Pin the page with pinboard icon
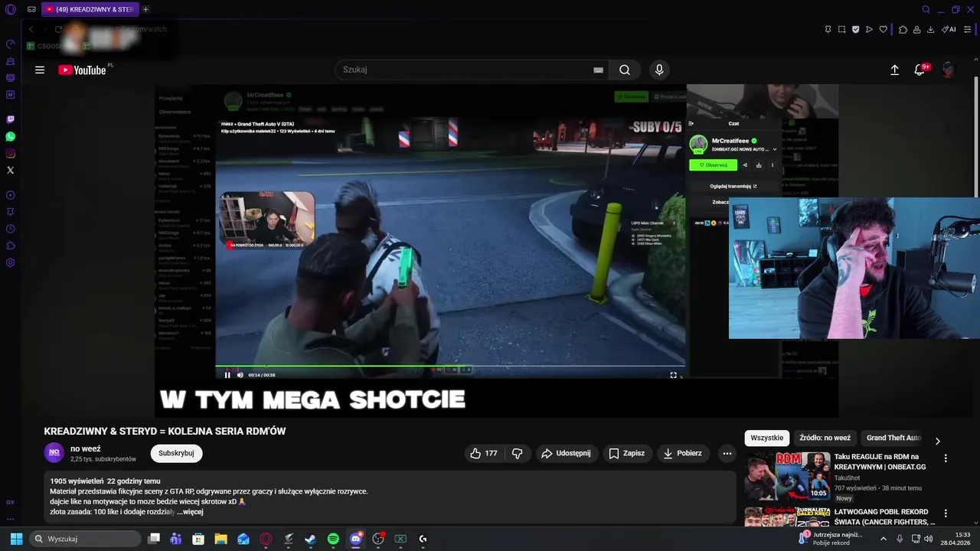This screenshot has width=980, height=551. coord(828,30)
